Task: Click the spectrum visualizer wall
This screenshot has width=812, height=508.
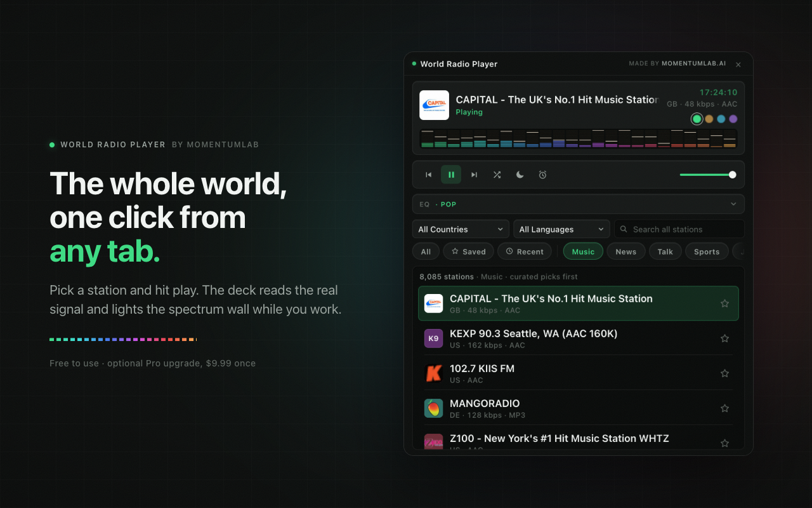Action: coord(578,138)
